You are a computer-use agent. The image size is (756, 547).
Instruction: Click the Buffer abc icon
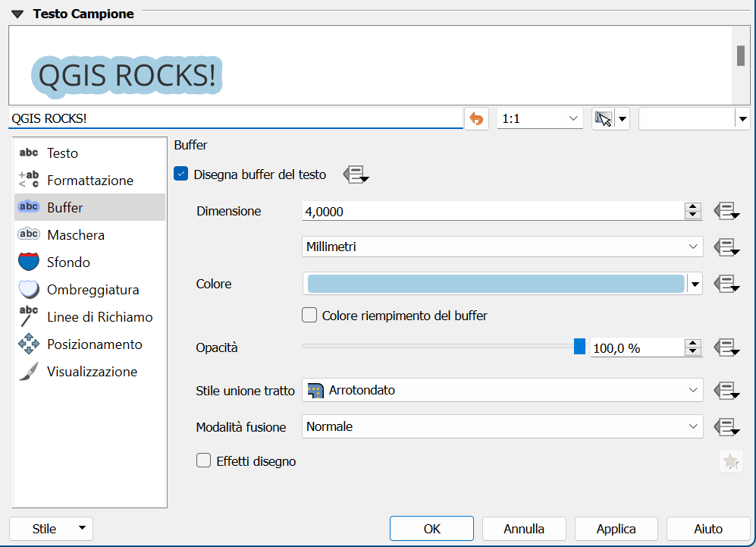tap(29, 206)
